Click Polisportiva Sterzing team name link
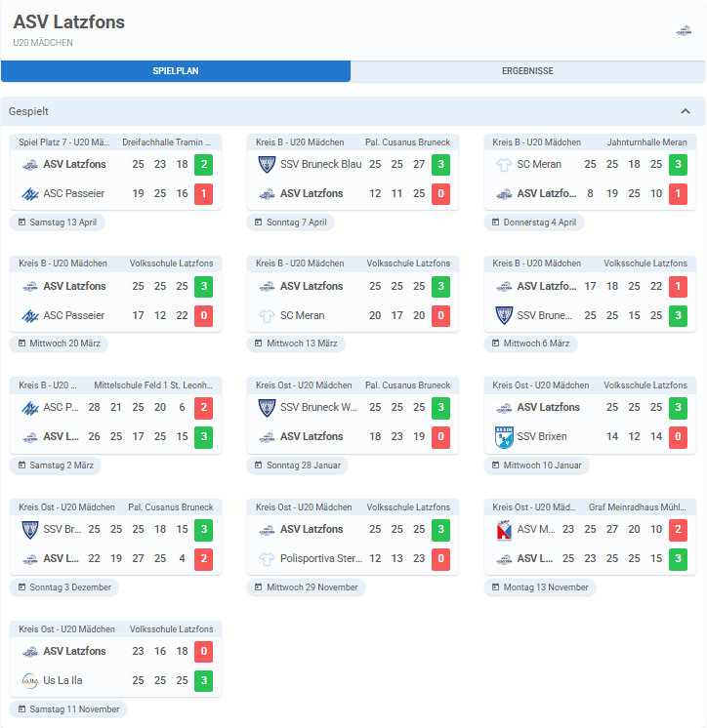This screenshot has height=728, width=707. (x=321, y=559)
